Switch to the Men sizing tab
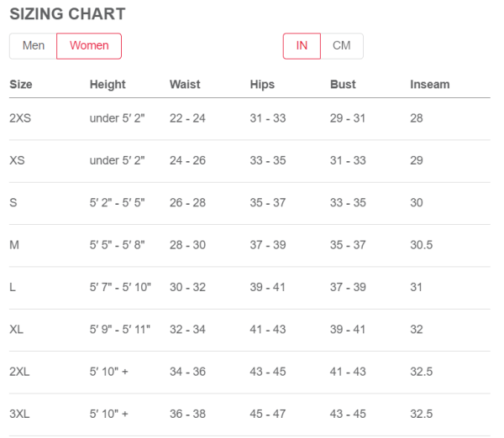Screen dimensions: 504x438 coord(34,46)
